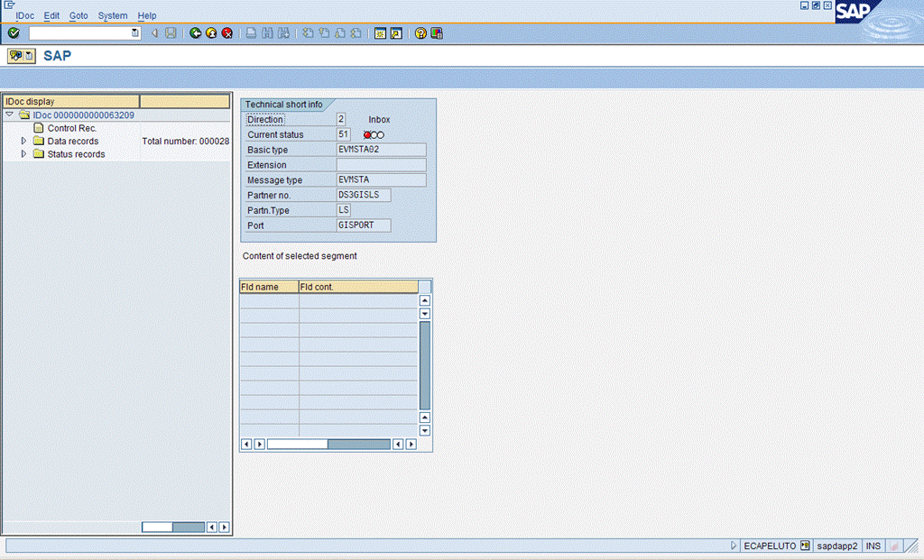This screenshot has height=560, width=924.
Task: Click the status bar icon beside ECAPELUTO
Action: coord(805,546)
